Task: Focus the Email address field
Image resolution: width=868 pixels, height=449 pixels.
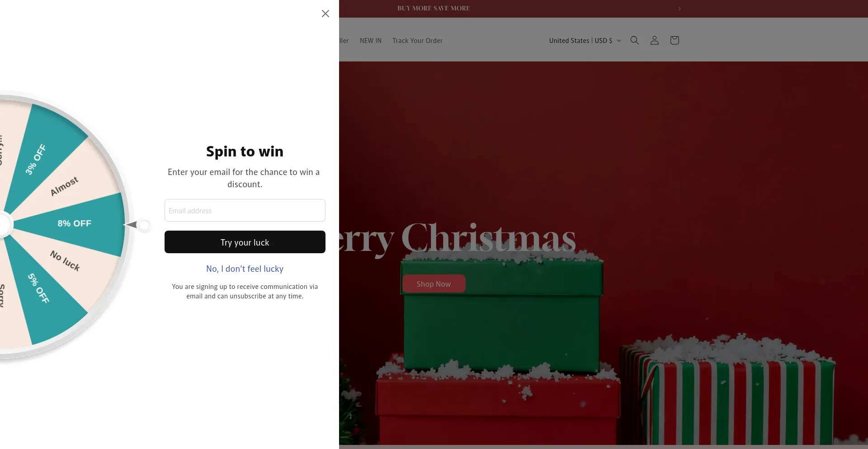Action: point(245,210)
